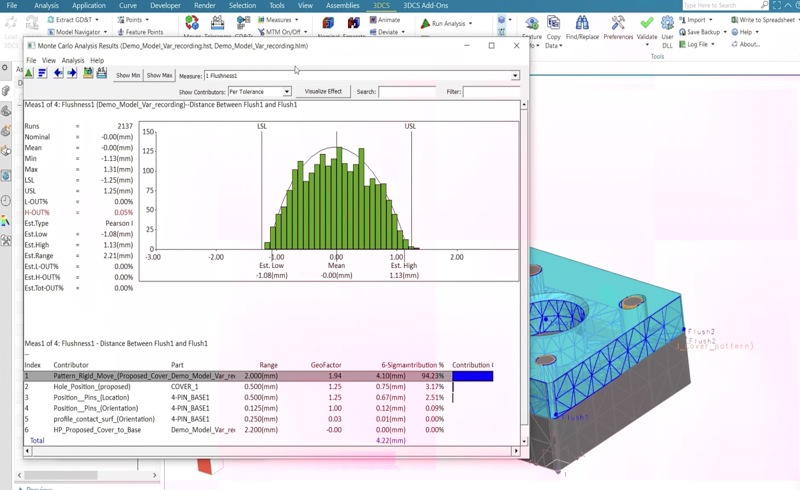Click the About... item
Image resolution: width=800 pixels, height=490 pixels.
tap(746, 44)
